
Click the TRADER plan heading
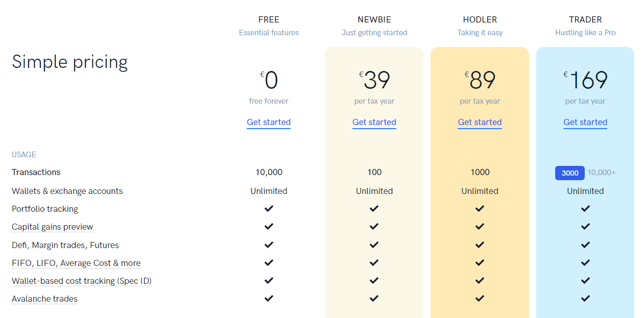585,19
